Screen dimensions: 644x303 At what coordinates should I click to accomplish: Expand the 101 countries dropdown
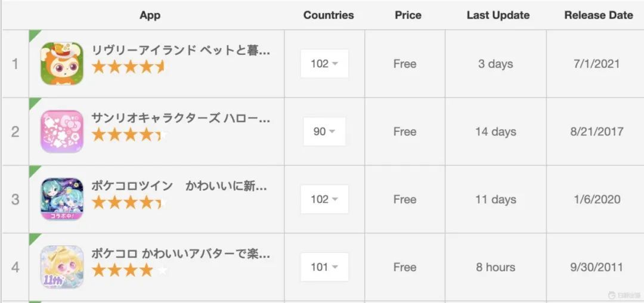point(324,267)
